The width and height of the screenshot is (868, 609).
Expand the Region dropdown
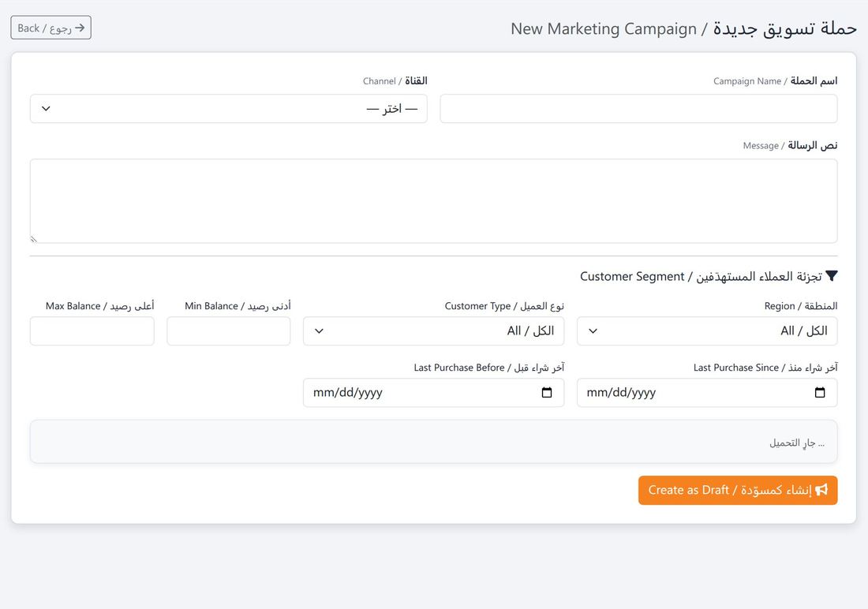click(x=707, y=331)
